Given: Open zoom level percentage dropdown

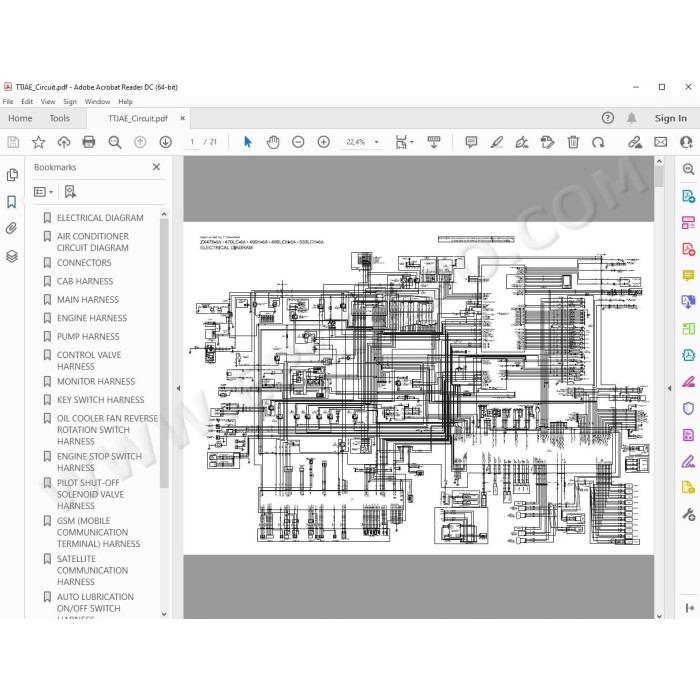Looking at the screenshot, I should 376,142.
